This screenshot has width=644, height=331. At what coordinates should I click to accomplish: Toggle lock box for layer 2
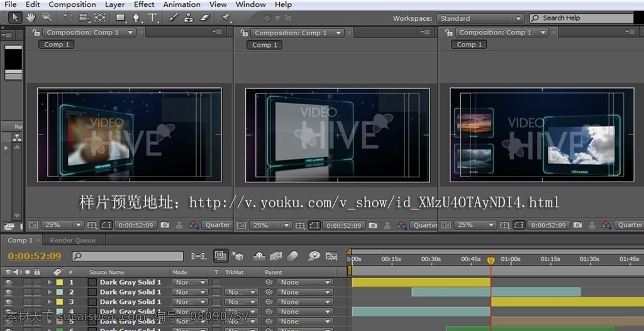coord(37,292)
